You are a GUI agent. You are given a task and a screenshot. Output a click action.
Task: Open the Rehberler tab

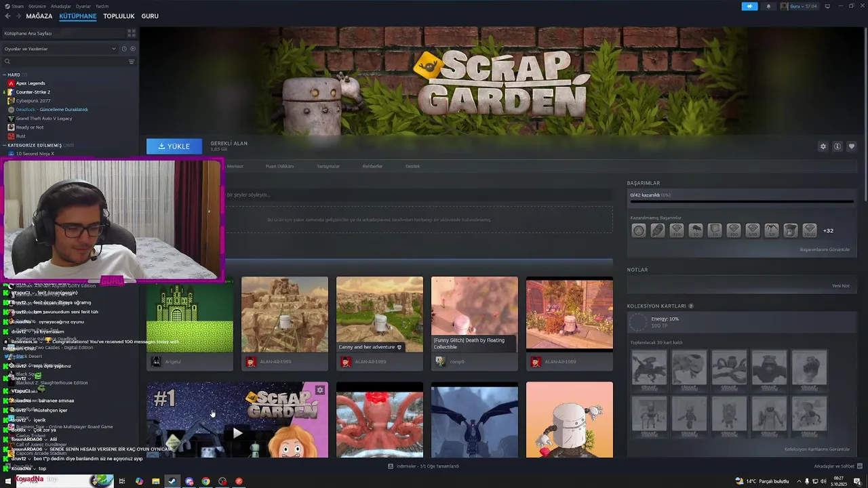point(372,166)
